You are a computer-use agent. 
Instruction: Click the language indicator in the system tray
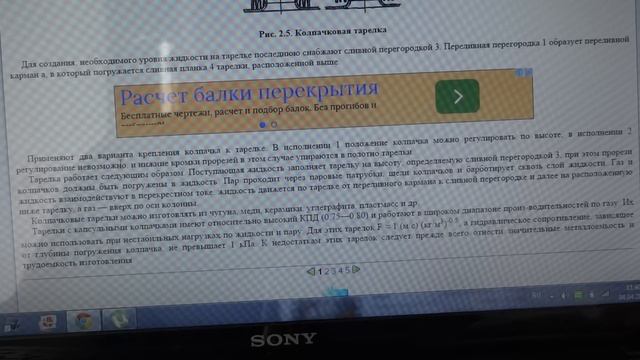tap(537, 295)
